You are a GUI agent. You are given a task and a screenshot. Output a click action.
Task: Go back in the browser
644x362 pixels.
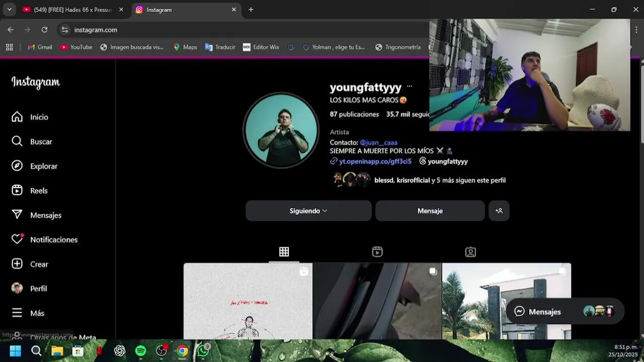[11, 30]
